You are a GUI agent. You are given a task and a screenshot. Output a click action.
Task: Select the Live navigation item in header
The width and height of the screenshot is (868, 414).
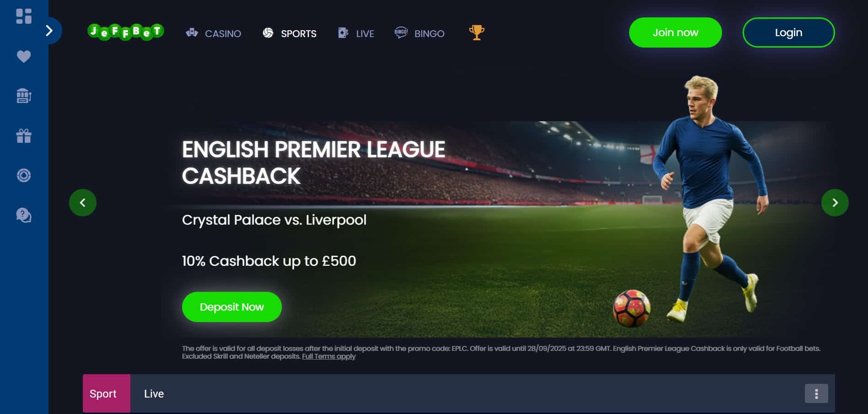[x=356, y=33]
